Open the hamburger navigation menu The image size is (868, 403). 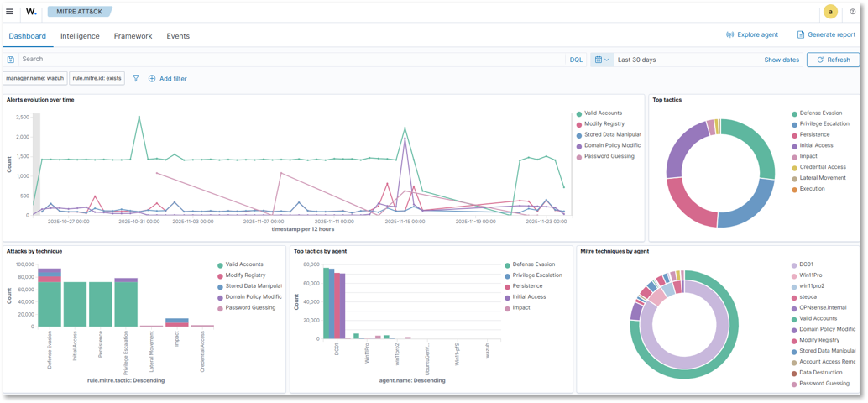(x=10, y=12)
